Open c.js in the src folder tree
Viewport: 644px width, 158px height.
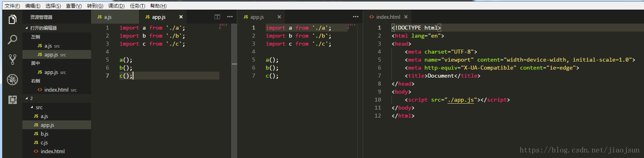pos(57,142)
